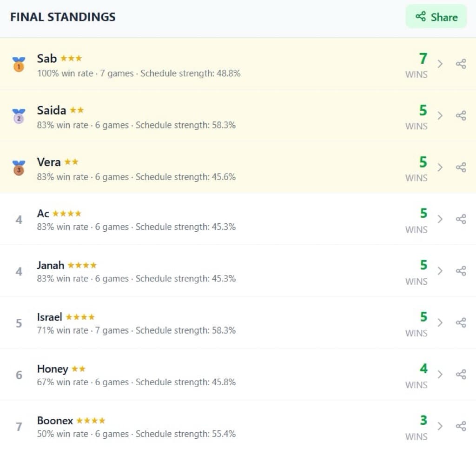Click the share icon beside Ac's wins
The height and width of the screenshot is (449, 476).
click(461, 219)
